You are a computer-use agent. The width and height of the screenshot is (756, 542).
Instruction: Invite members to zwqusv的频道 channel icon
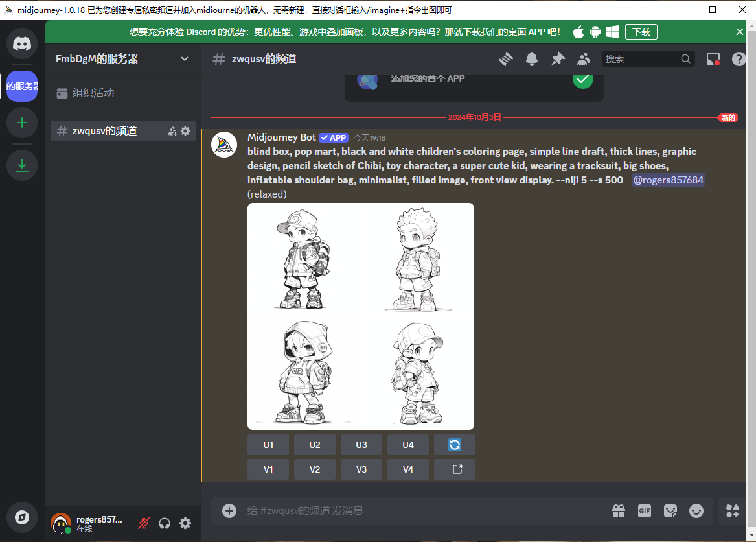172,131
